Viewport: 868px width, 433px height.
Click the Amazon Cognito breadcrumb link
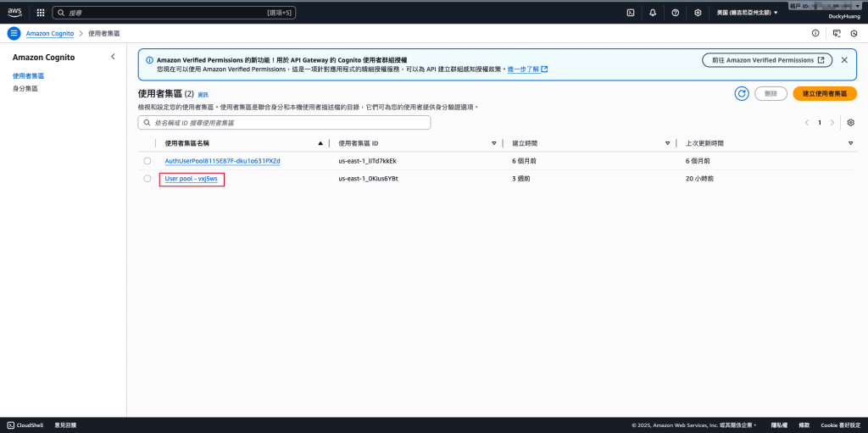(50, 33)
